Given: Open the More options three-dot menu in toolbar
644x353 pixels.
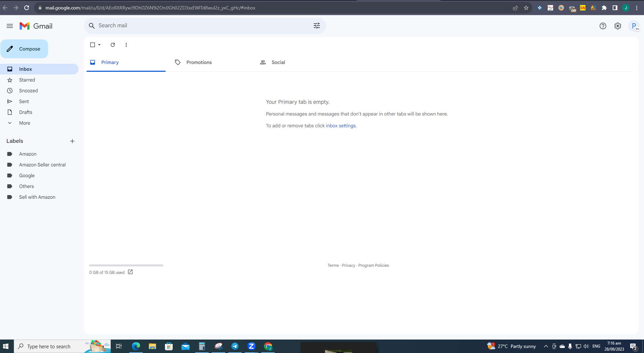Looking at the screenshot, I should point(126,45).
